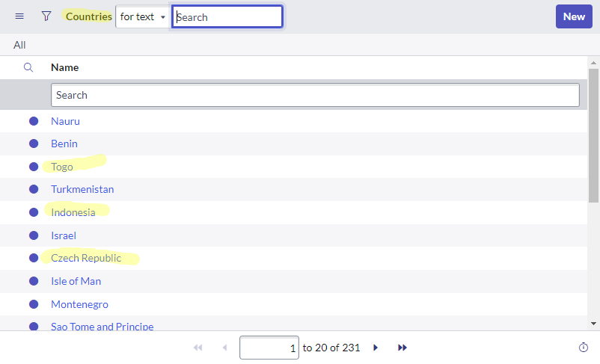Edit the page row number field
600x364 pixels.
point(269,348)
